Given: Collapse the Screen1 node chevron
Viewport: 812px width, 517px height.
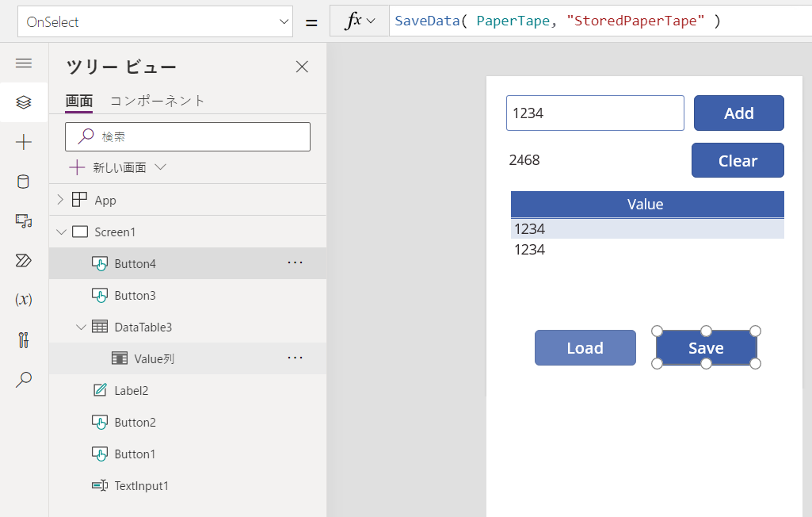Looking at the screenshot, I should (x=61, y=232).
